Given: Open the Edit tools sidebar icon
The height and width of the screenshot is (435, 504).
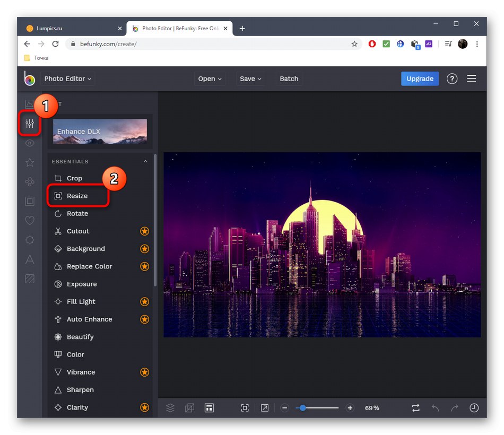Looking at the screenshot, I should tap(30, 123).
